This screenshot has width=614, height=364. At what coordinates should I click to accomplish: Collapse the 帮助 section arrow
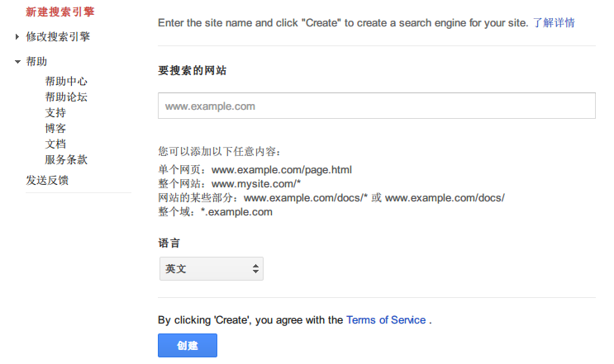pos(17,62)
